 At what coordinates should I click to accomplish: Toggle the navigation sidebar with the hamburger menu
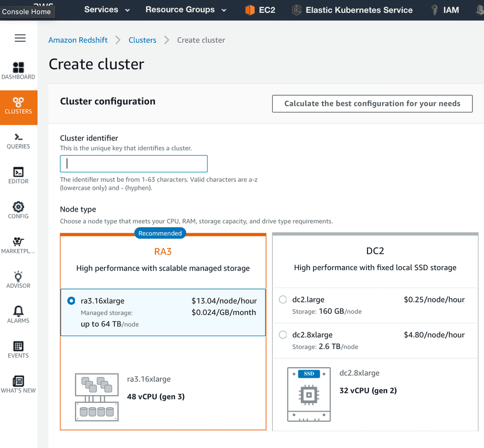(x=20, y=38)
